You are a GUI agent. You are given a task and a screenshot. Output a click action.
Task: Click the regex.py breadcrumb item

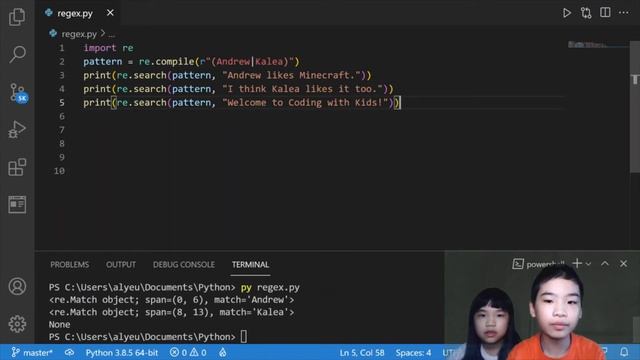[x=79, y=34]
